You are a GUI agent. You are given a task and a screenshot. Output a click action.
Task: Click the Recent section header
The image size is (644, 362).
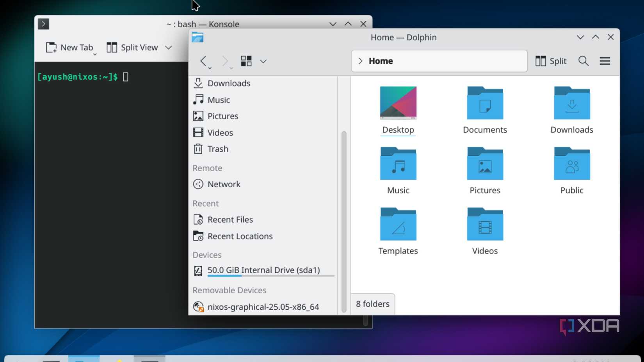(206, 204)
